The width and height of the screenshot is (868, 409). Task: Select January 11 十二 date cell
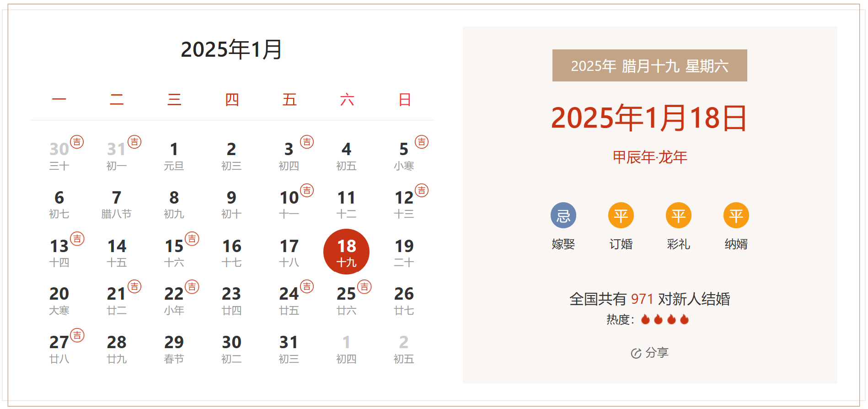346,204
